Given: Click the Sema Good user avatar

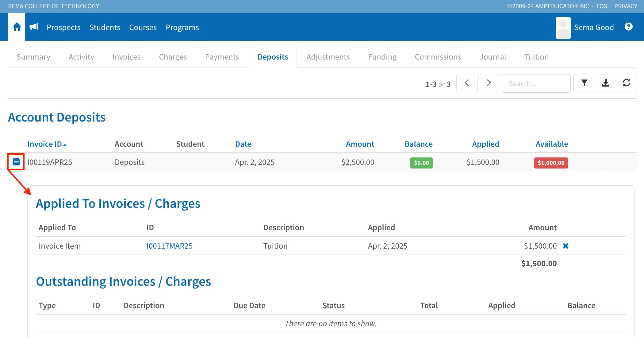Looking at the screenshot, I should click(x=563, y=28).
